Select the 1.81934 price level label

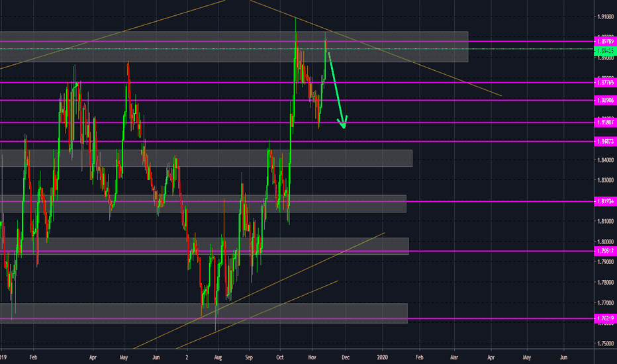pyautogui.click(x=603, y=201)
